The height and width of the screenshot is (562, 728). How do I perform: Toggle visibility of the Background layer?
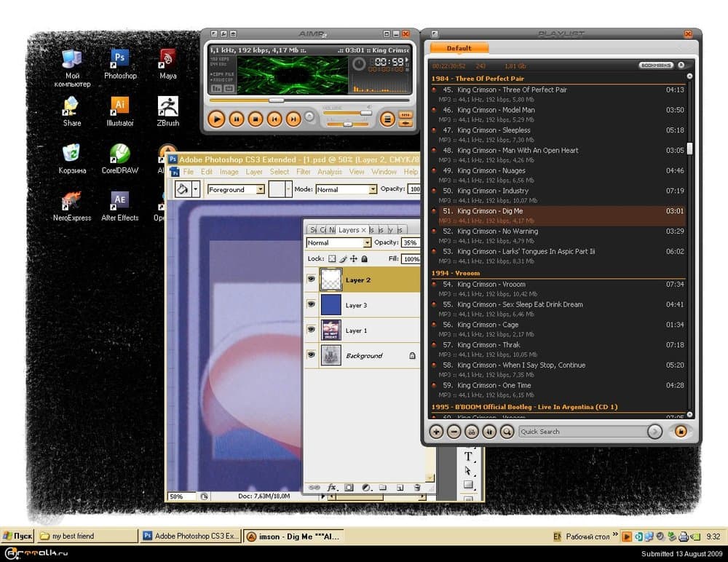[312, 355]
